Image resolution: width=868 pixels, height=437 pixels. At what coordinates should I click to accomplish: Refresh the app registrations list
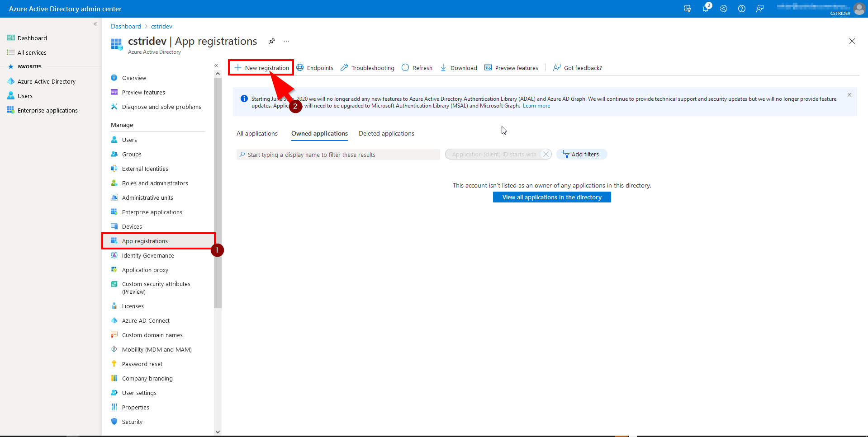click(x=417, y=68)
